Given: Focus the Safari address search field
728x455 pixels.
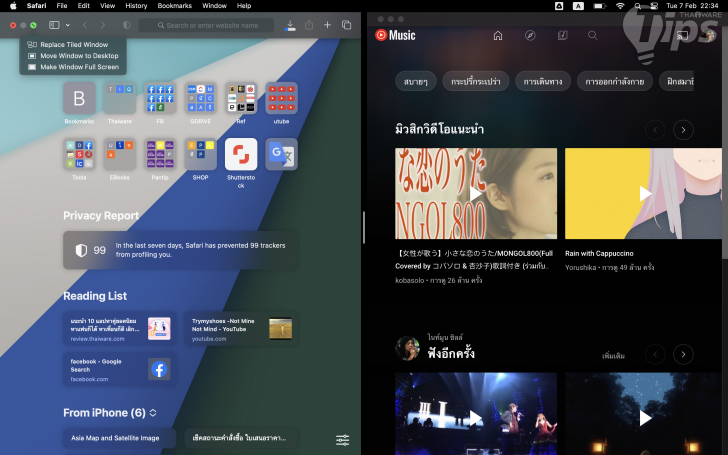Looking at the screenshot, I should 207,25.
